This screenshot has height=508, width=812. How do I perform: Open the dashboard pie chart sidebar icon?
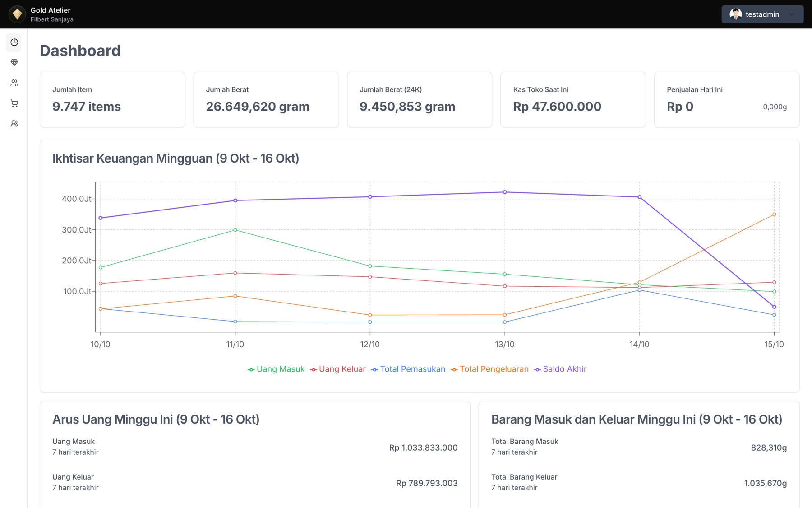click(14, 42)
